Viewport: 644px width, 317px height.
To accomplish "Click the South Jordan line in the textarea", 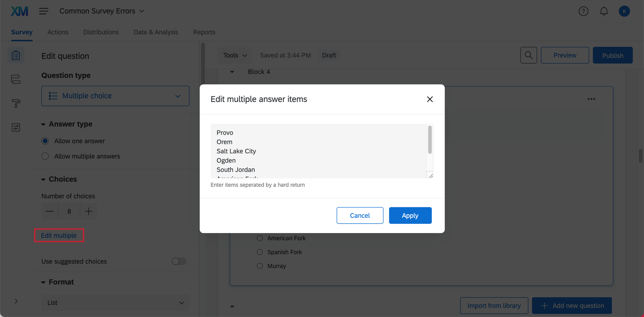I will pos(236,170).
